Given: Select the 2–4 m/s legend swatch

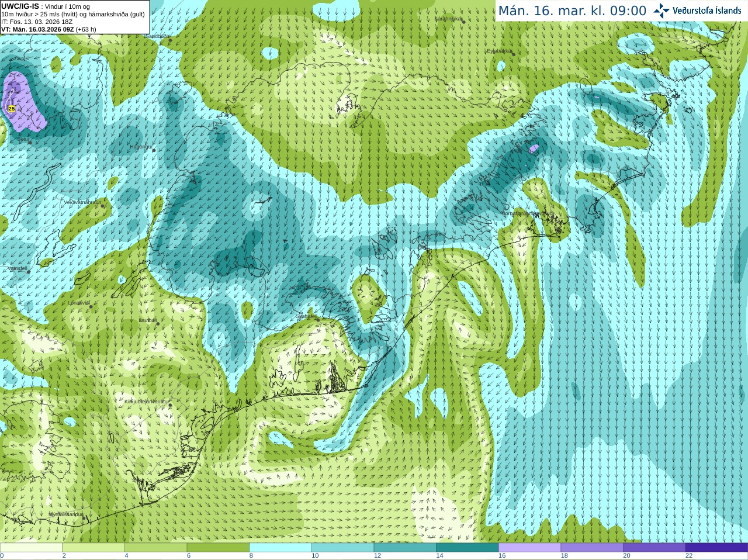Looking at the screenshot, I should tap(93, 548).
